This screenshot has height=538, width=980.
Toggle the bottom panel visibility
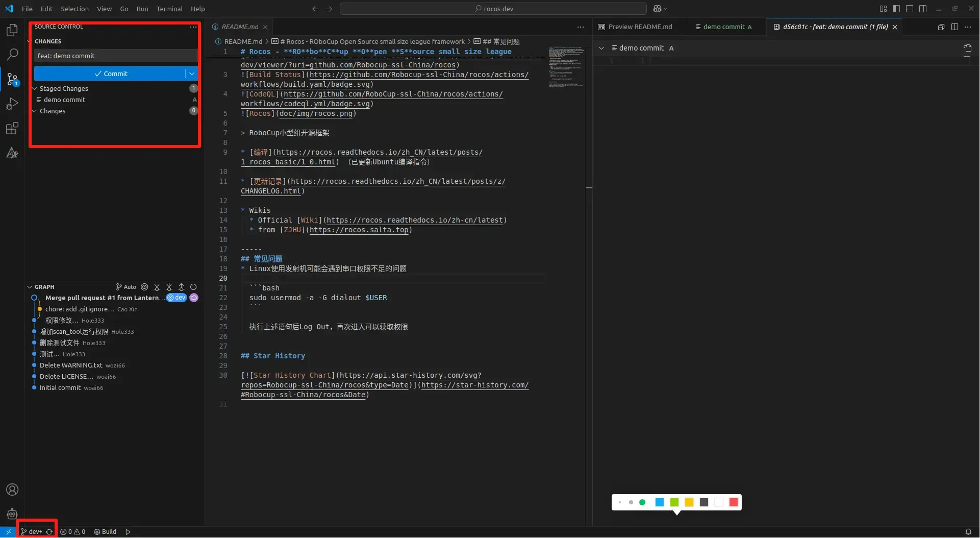pyautogui.click(x=910, y=9)
